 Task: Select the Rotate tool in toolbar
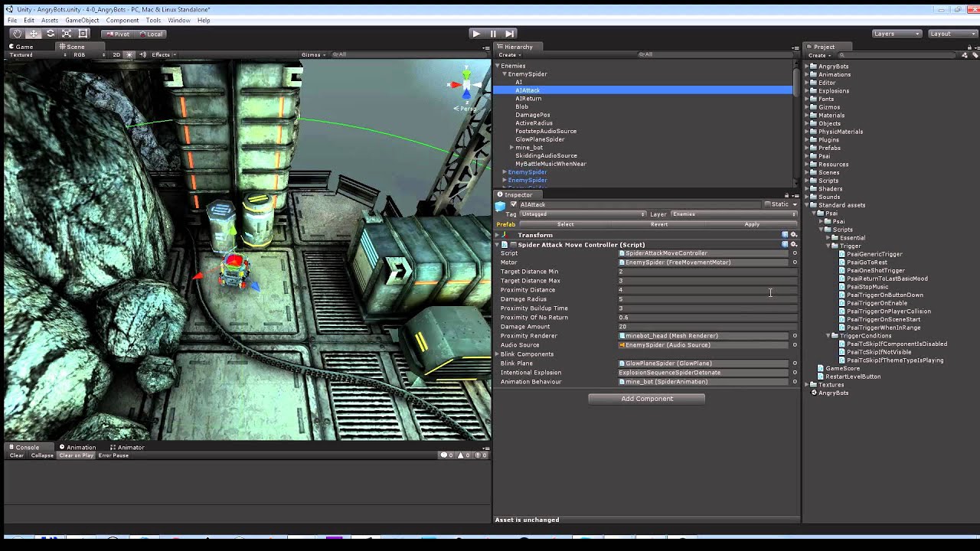click(x=51, y=34)
